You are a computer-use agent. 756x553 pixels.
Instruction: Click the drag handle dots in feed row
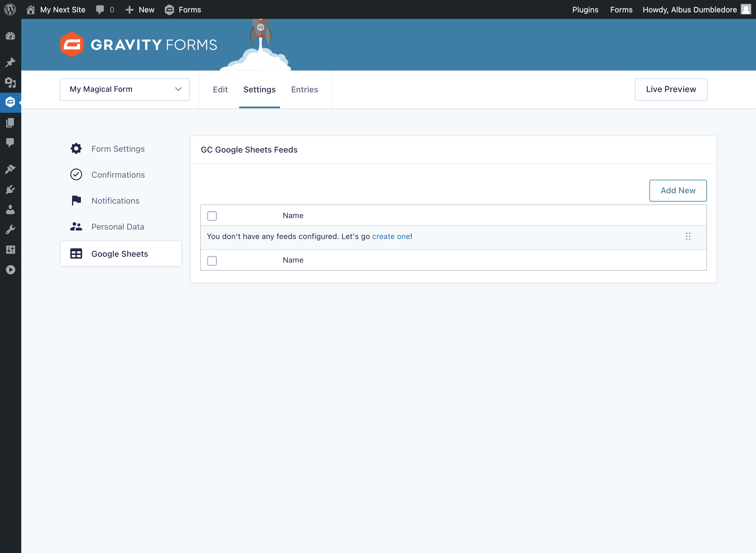click(688, 236)
